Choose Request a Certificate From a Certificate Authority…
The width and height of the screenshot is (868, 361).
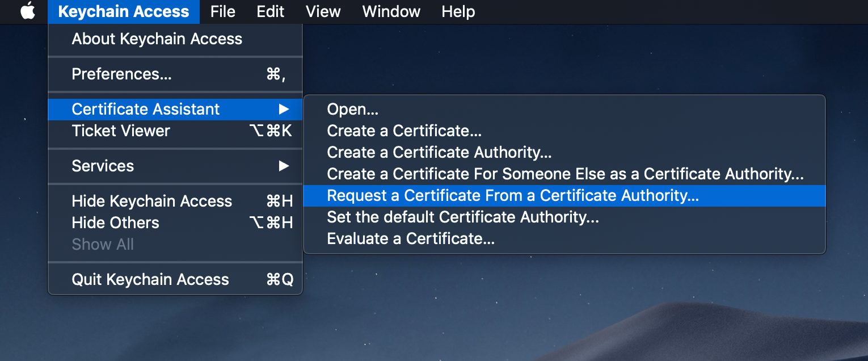564,196
